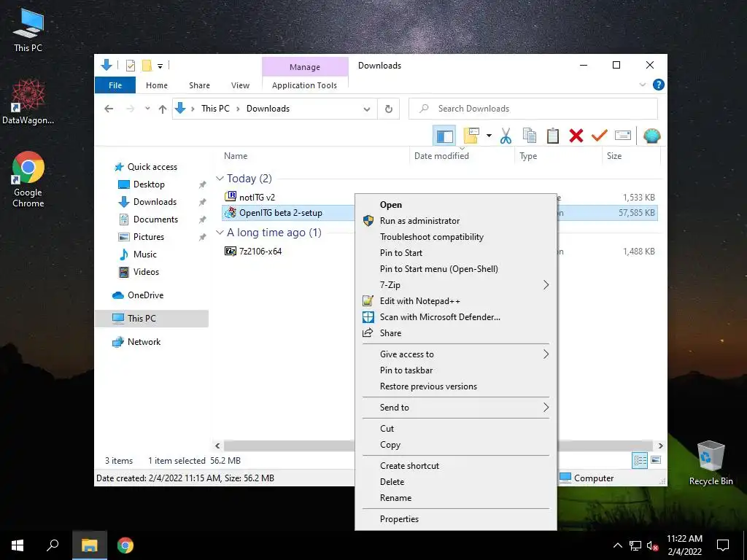Collapse the A long time ago group
The width and height of the screenshot is (747, 560).
point(220,233)
